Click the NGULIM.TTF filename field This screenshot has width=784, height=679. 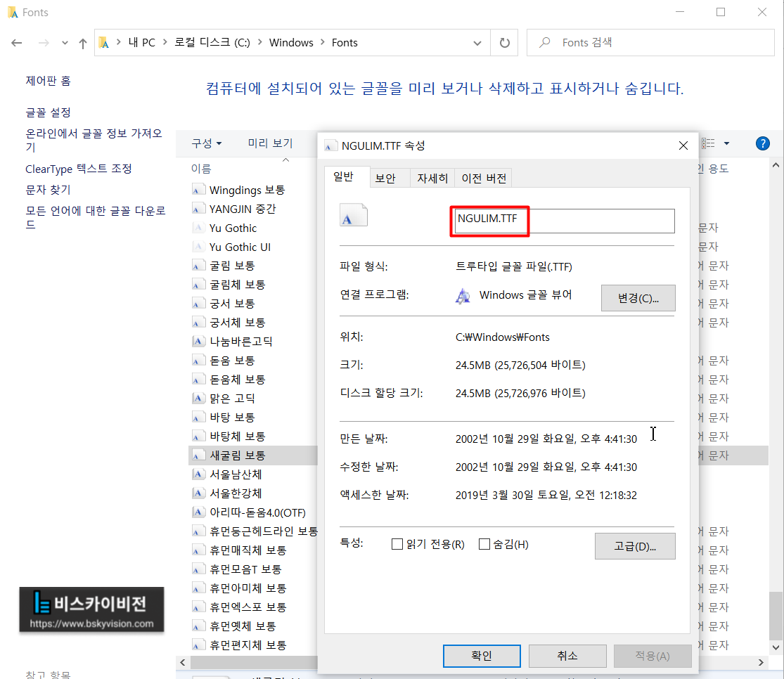(563, 221)
